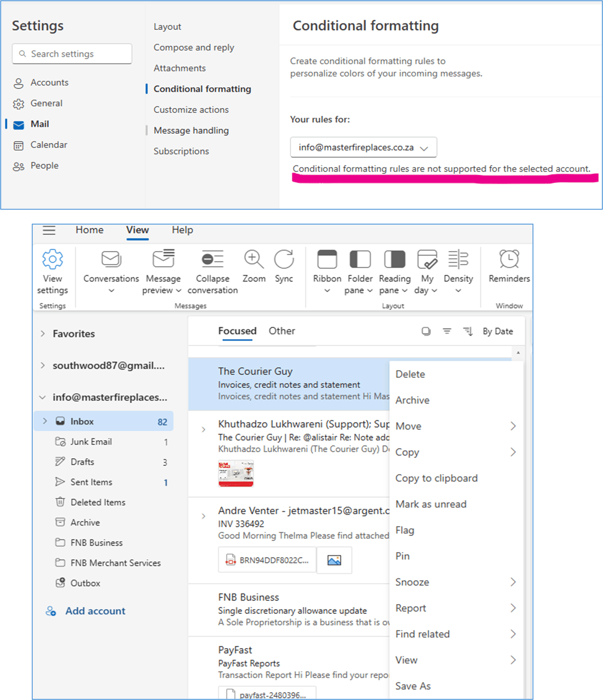
Task: Click the Add account link
Action: pyautogui.click(x=95, y=611)
